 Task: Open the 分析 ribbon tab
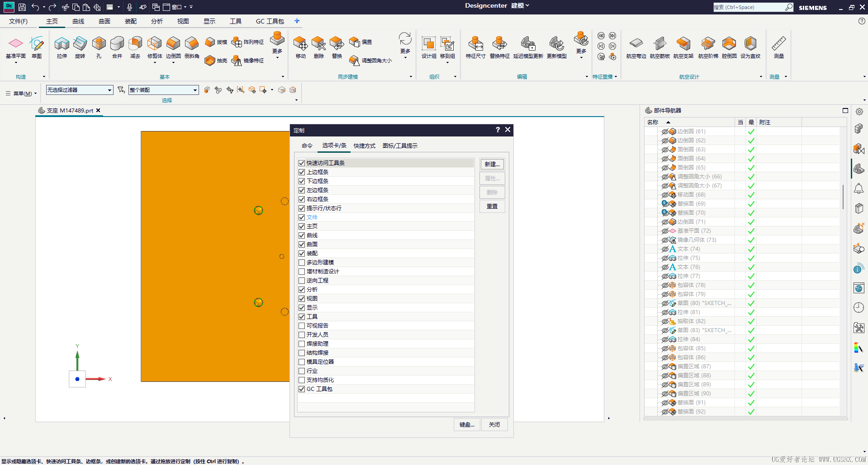tap(157, 21)
